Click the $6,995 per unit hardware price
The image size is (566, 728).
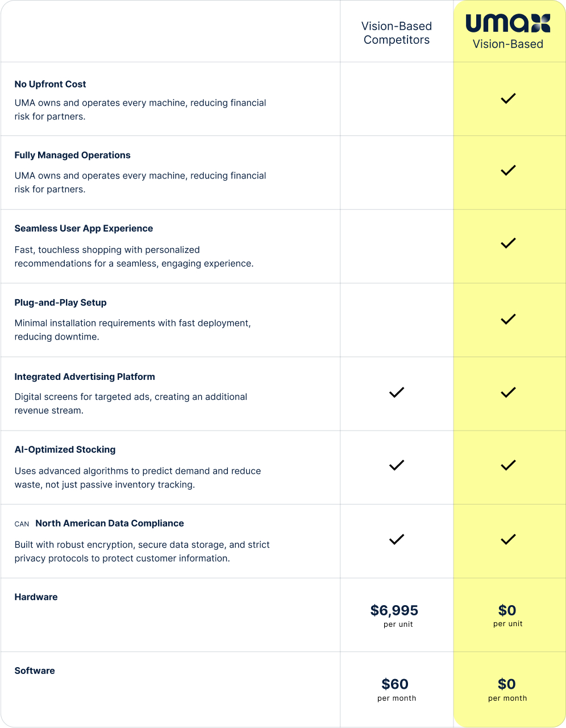[x=394, y=611]
